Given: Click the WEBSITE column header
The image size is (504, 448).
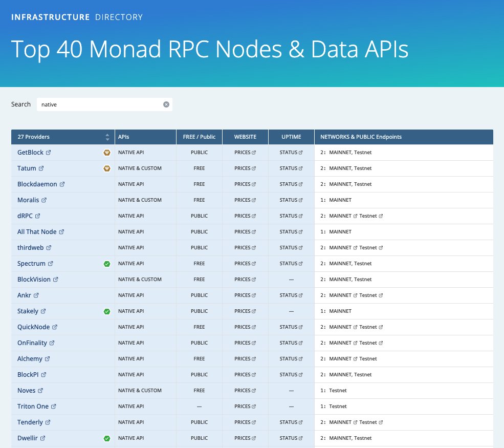Looking at the screenshot, I should pyautogui.click(x=245, y=137).
